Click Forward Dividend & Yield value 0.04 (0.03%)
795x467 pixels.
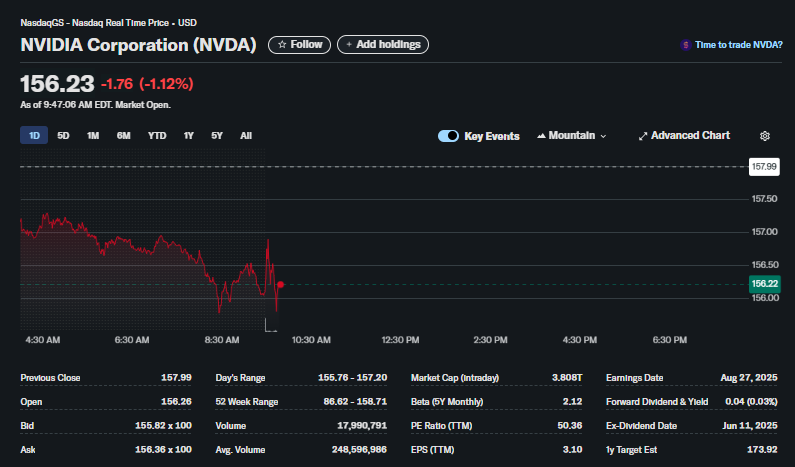click(x=751, y=402)
